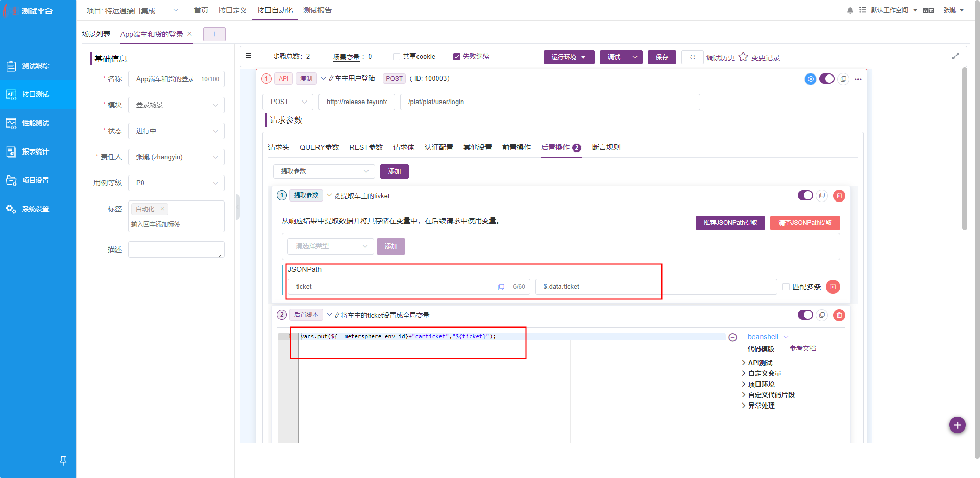Click 推荐JSONPath提取 button
Screen dimensions: 980x478
[x=730, y=223]
